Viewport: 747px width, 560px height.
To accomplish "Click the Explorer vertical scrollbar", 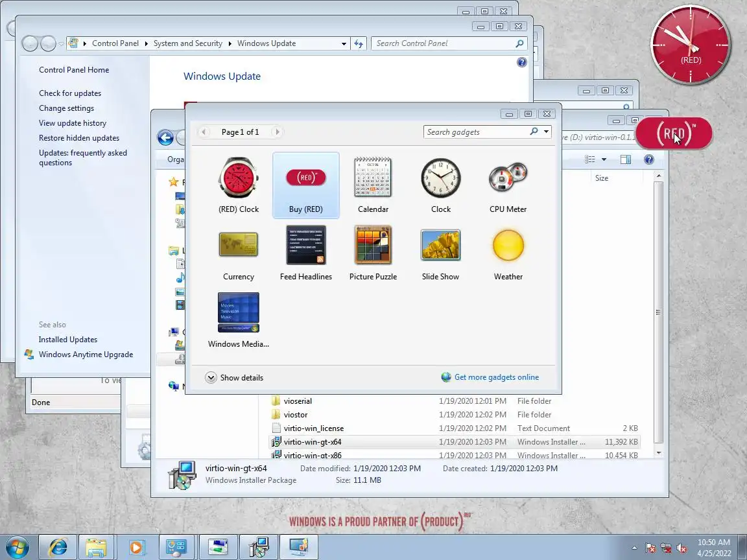I will [x=658, y=312].
